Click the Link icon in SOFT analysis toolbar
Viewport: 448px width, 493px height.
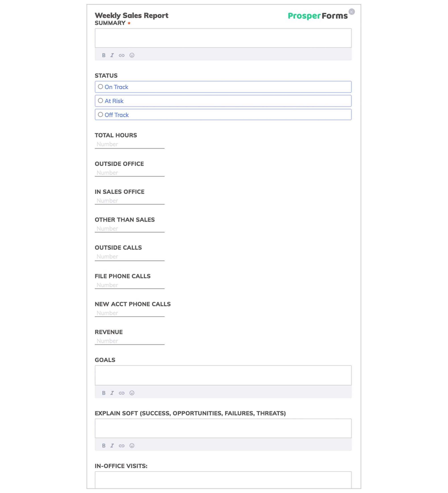122,446
